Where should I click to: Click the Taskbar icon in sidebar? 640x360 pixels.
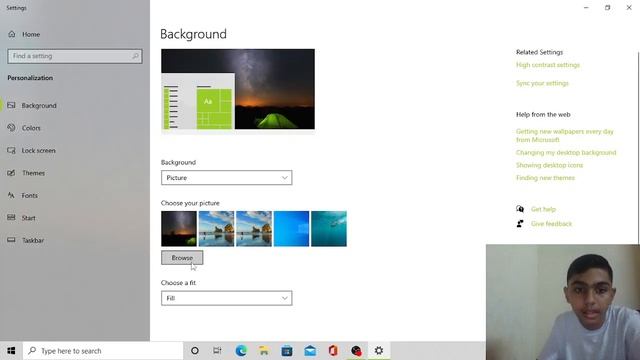coord(11,240)
